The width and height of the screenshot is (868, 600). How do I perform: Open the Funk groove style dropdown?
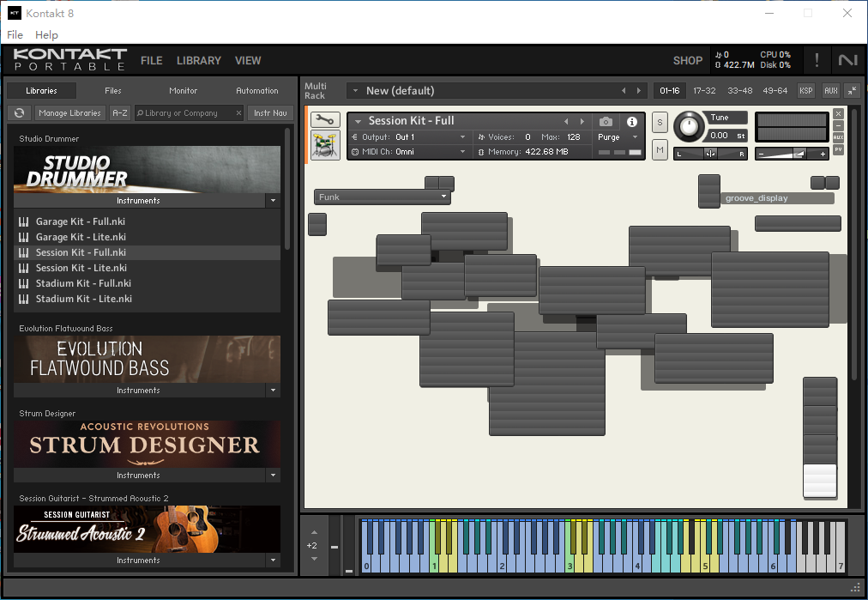pyautogui.click(x=382, y=197)
